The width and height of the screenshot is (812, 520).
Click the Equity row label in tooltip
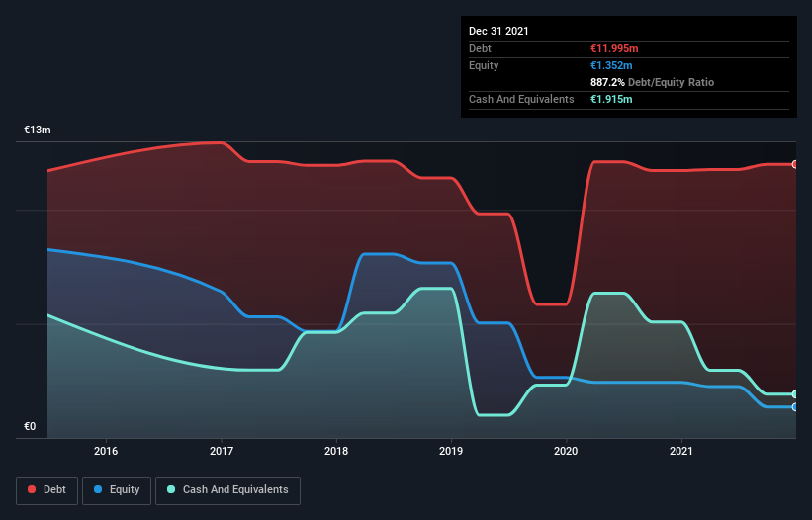point(484,65)
